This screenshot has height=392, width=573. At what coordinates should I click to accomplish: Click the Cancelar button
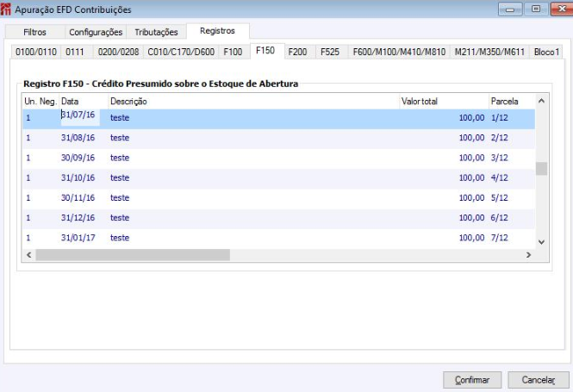pos(539,380)
